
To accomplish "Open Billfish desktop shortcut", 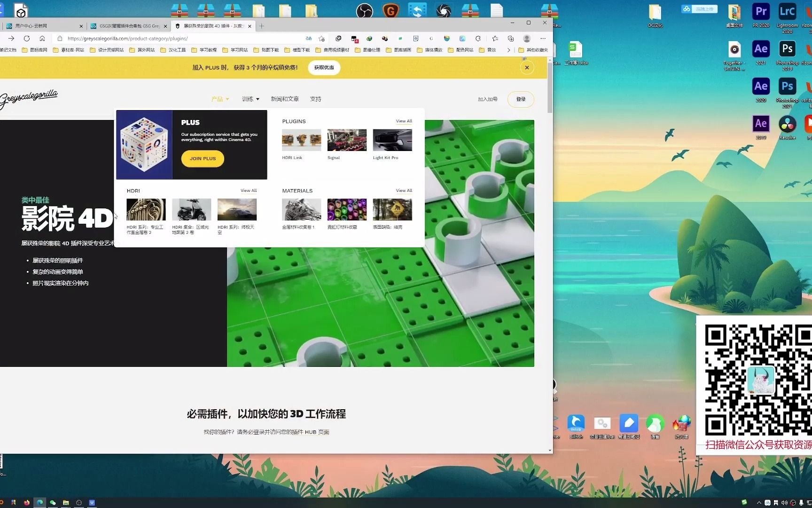I will 576,426.
